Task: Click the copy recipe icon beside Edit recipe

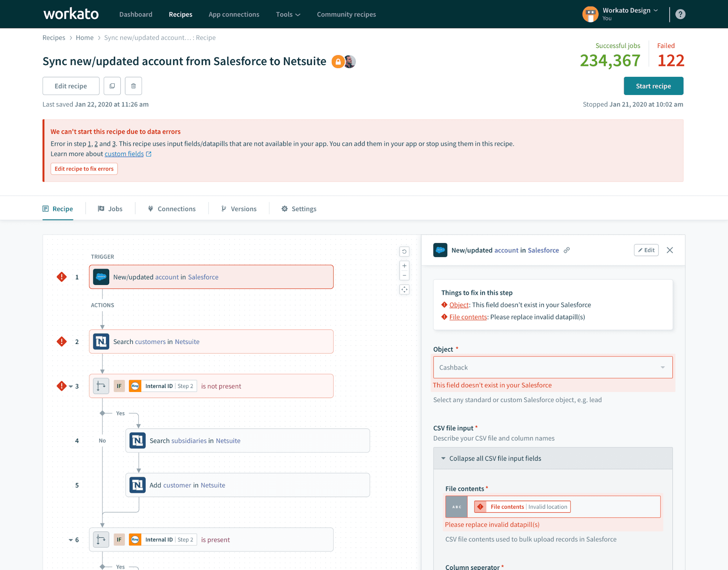Action: [112, 86]
